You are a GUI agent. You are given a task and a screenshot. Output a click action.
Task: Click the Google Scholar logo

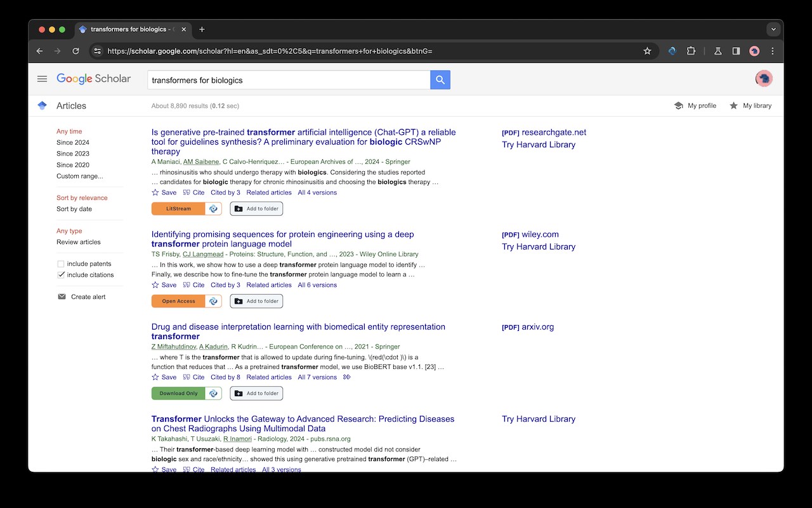point(93,79)
